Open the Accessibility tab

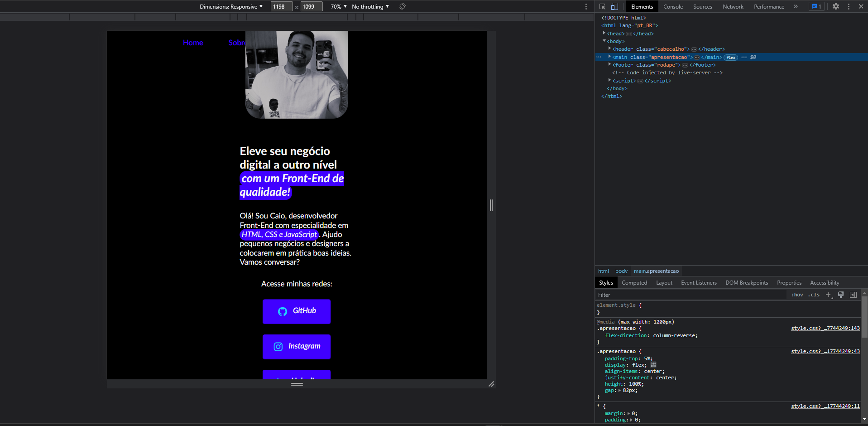coord(825,283)
